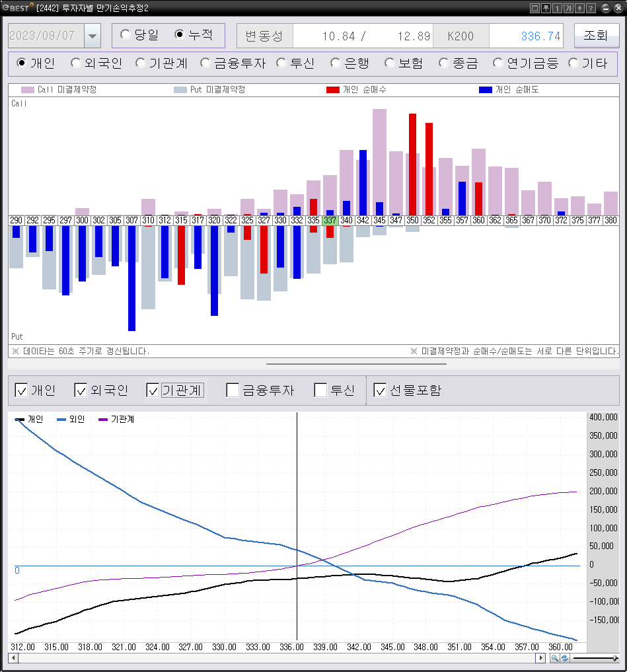Viewport: 627px width, 672px height.
Task: Click right arrow of the chart scrollbar
Action: click(540, 658)
